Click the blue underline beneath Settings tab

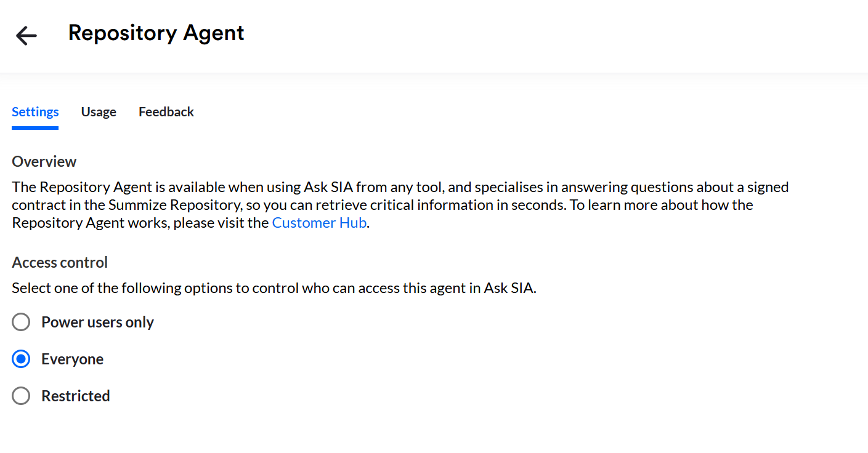(x=35, y=128)
